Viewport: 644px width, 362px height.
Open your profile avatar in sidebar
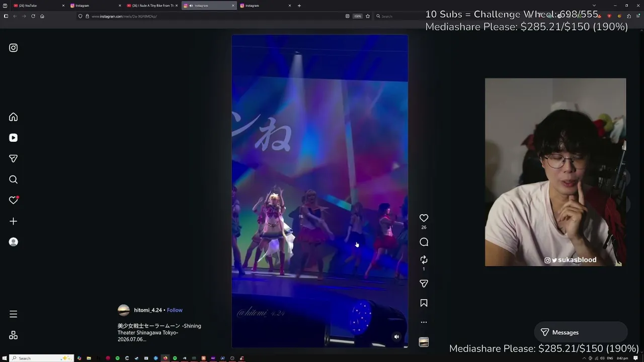point(14,242)
